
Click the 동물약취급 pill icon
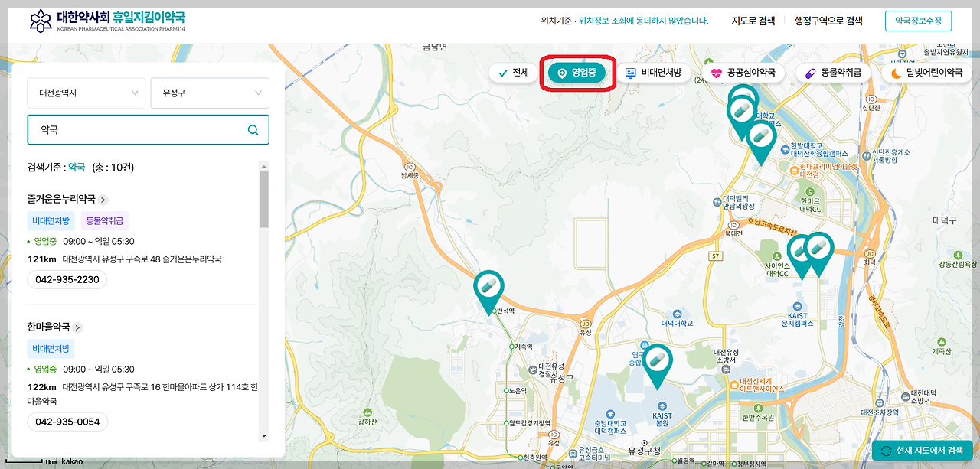pyautogui.click(x=808, y=72)
